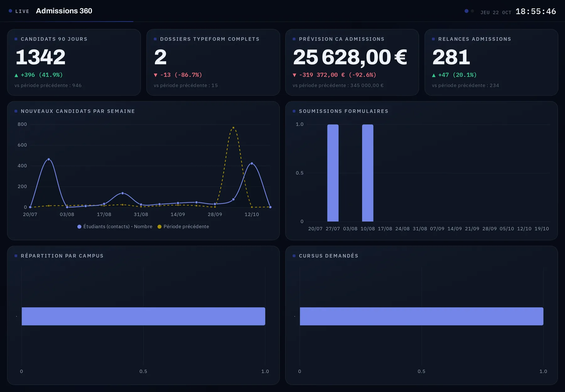
Task: Click the yellow legend dot for Période précédente
Action: [159, 227]
